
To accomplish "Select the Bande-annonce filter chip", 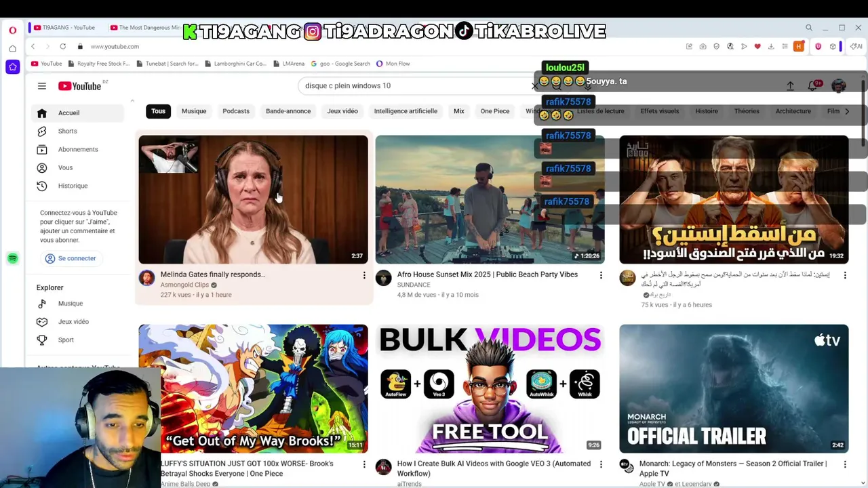I will click(x=288, y=111).
